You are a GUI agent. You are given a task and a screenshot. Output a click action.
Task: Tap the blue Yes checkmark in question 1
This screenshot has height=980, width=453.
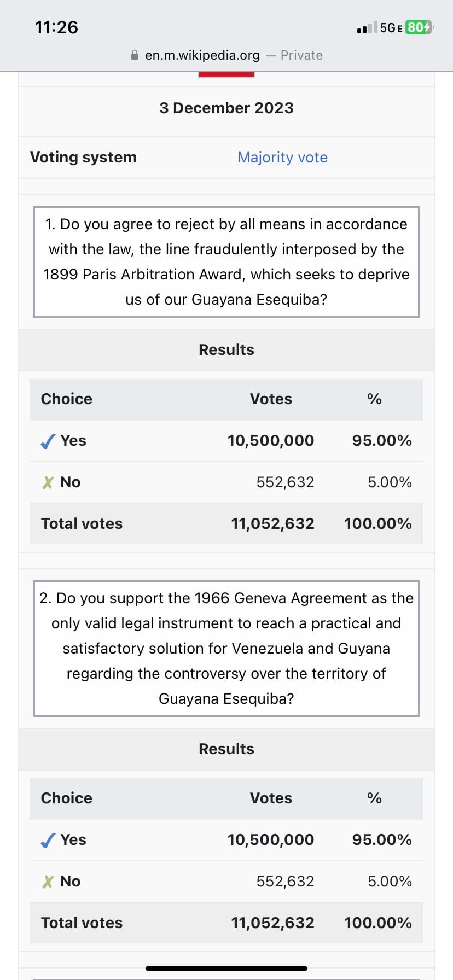48,441
